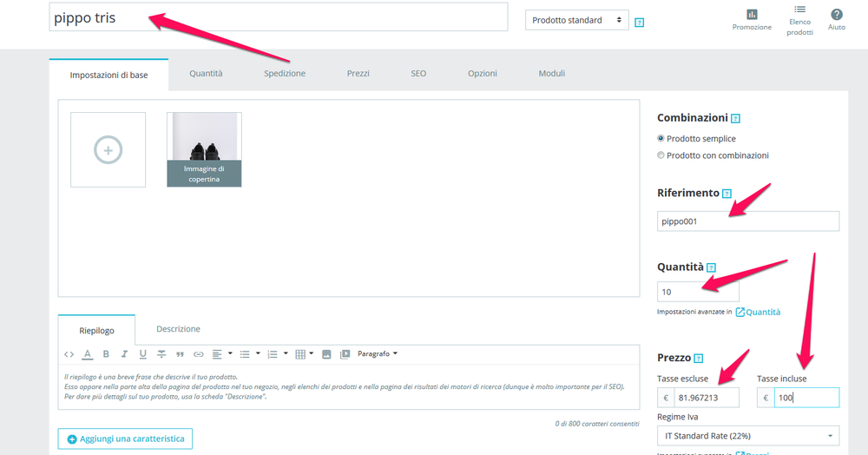Click the Tasse incluse price field
Screen dimensions: 868x455
[806, 398]
